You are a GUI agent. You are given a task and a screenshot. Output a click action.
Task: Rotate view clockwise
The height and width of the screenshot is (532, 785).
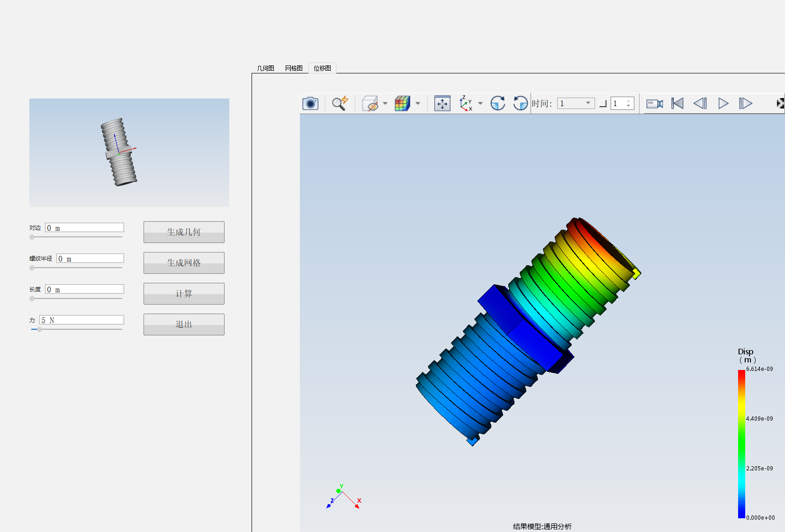(x=497, y=103)
